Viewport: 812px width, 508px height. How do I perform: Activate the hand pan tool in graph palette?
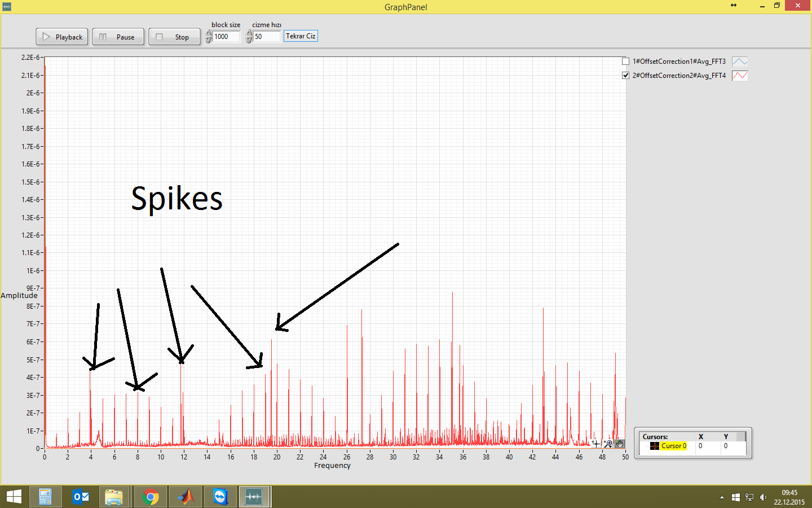coord(620,444)
